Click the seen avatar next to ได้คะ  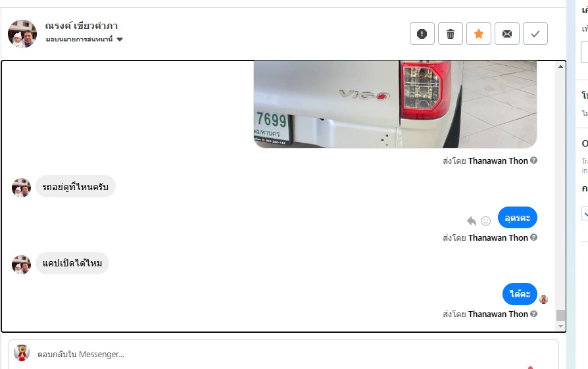click(544, 299)
